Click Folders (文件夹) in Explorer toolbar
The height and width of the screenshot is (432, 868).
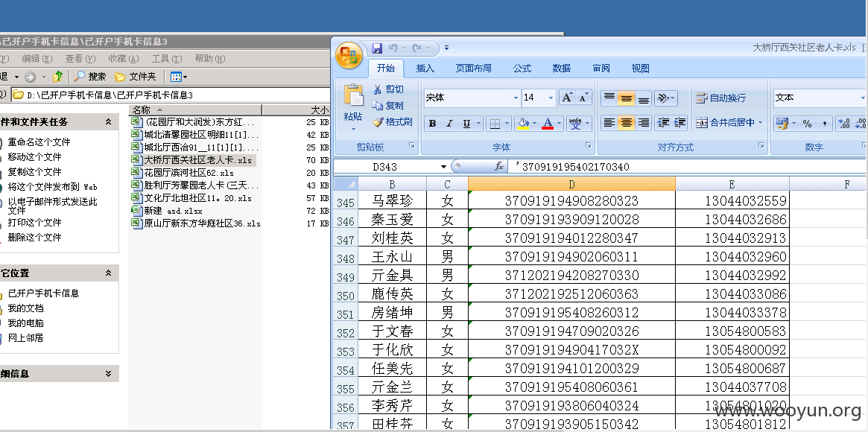[x=136, y=76]
